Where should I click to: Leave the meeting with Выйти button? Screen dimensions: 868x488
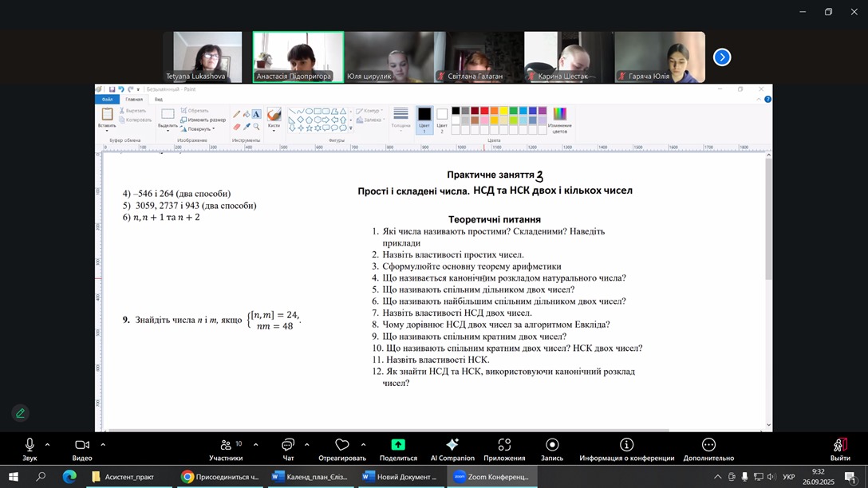tap(839, 449)
